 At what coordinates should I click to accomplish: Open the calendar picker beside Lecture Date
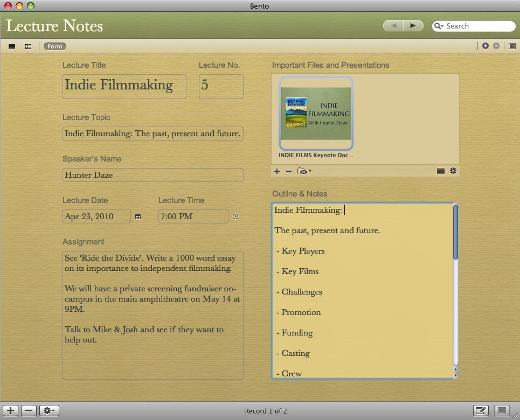click(x=138, y=216)
